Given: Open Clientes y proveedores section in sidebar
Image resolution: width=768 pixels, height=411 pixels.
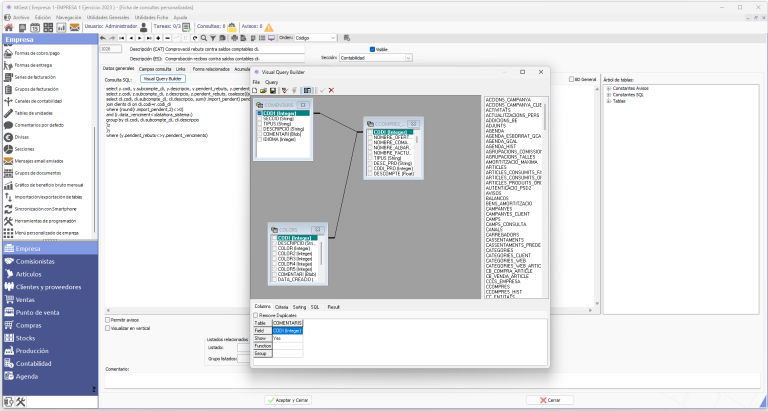Looking at the screenshot, I should [x=49, y=287].
